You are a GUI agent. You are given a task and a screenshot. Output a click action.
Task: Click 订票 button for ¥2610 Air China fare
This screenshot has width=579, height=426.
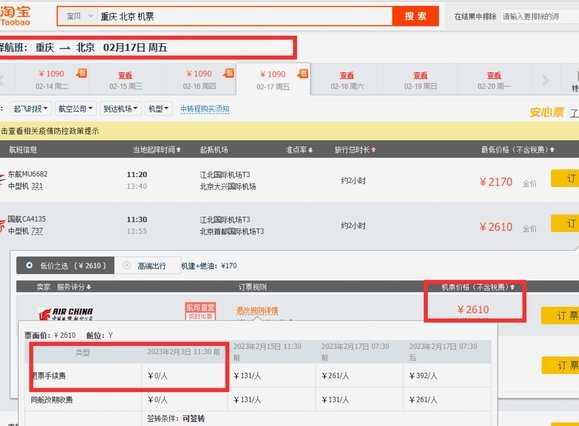click(x=560, y=315)
